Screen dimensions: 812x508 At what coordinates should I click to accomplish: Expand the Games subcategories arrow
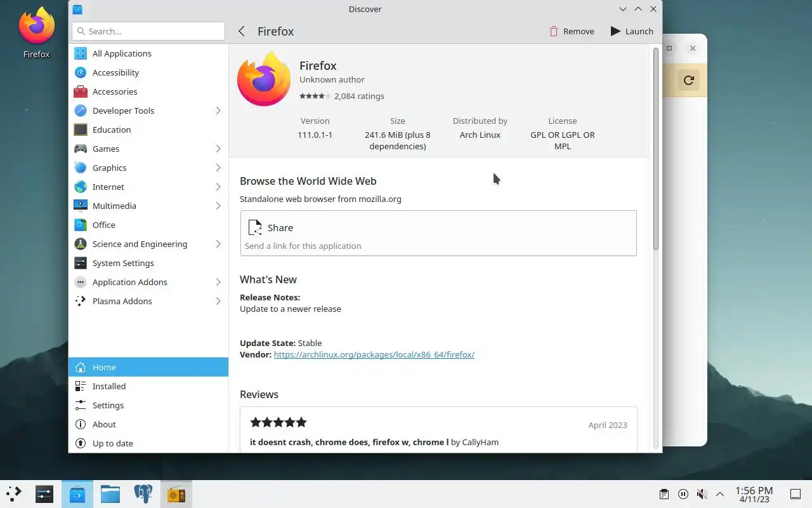pos(218,149)
